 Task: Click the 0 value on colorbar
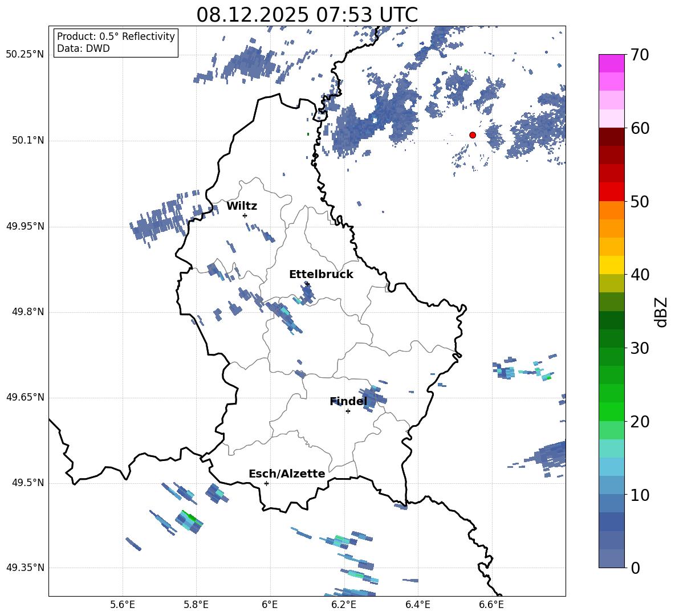[635, 568]
